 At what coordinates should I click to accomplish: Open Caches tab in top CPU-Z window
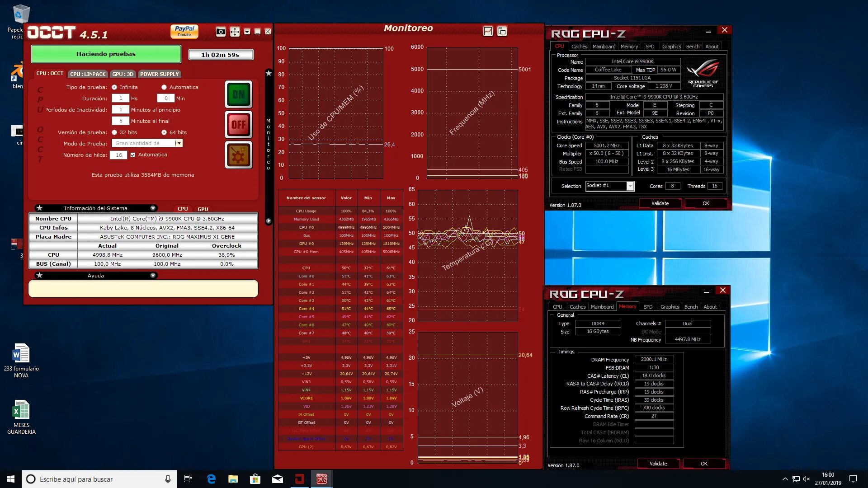[579, 47]
